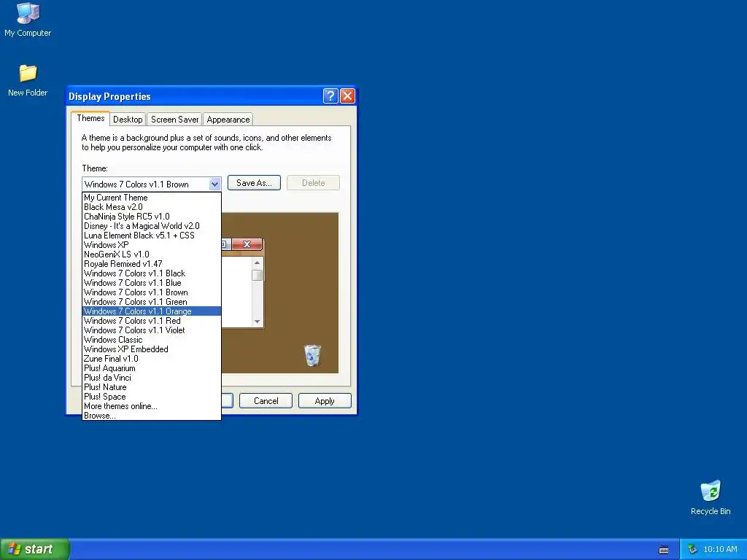Click the Apply button

coord(325,400)
